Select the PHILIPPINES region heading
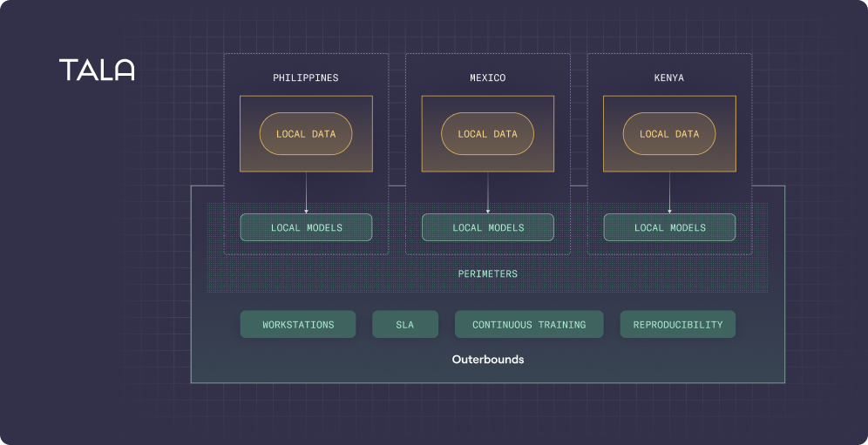 [x=306, y=78]
